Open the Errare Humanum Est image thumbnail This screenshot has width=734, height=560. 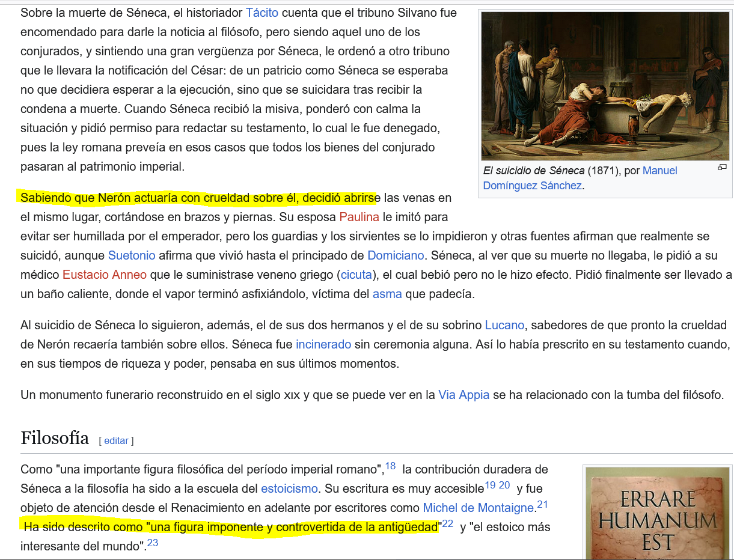658,513
